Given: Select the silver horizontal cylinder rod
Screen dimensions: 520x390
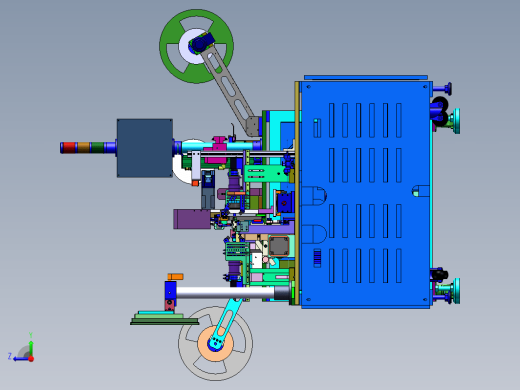Looking at the screenshot, I should (225, 293).
